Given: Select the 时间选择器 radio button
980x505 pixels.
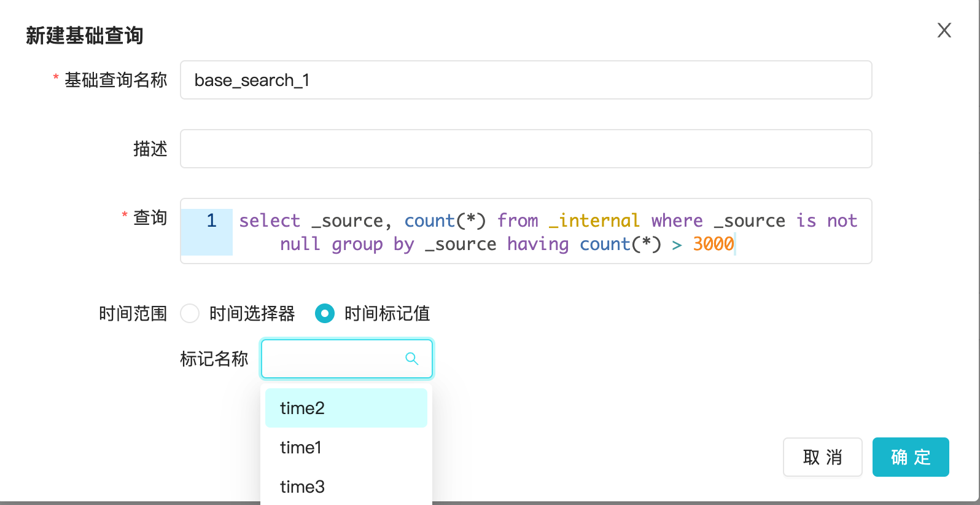Looking at the screenshot, I should tap(190, 313).
